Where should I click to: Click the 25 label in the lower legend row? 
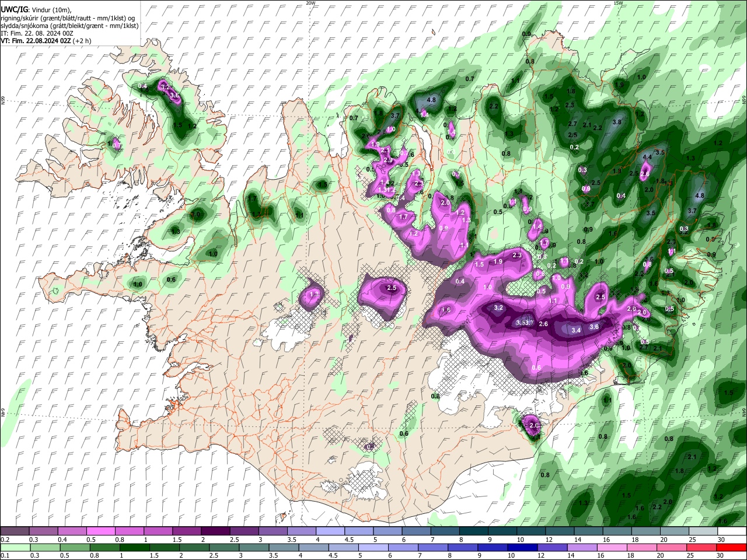coord(691,556)
